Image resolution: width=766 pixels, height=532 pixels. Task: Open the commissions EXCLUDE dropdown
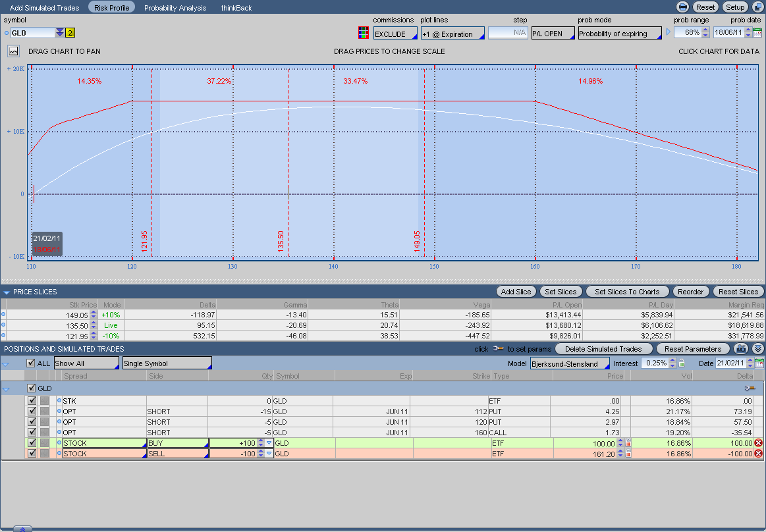click(395, 34)
